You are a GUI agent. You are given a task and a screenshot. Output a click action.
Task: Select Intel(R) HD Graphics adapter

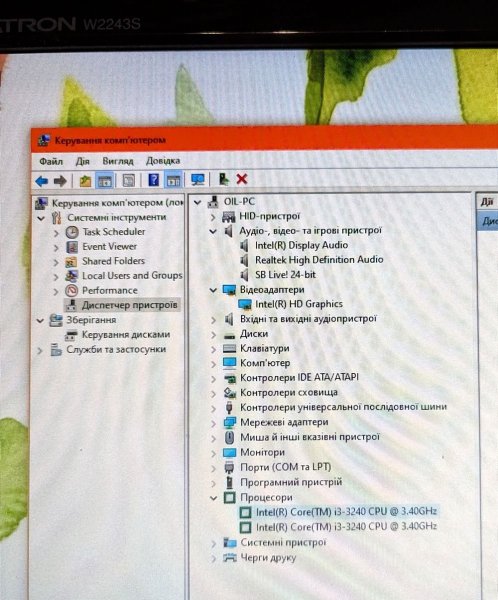pyautogui.click(x=299, y=304)
